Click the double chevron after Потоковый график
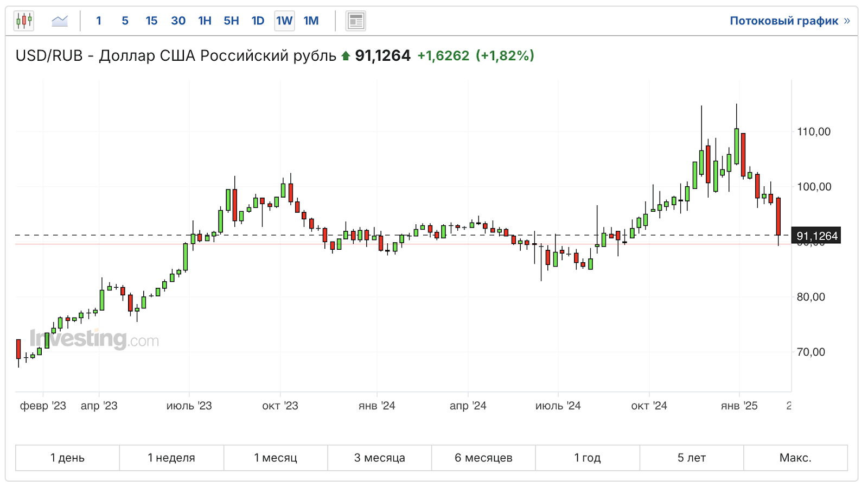The image size is (868, 493). [x=847, y=21]
